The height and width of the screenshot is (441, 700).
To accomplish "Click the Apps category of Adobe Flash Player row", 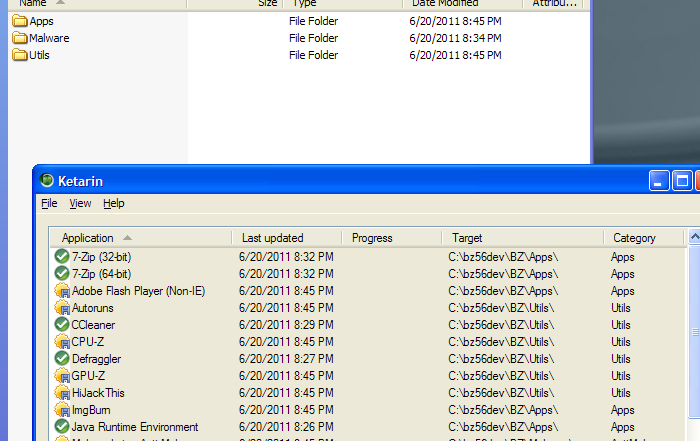I will [x=623, y=291].
